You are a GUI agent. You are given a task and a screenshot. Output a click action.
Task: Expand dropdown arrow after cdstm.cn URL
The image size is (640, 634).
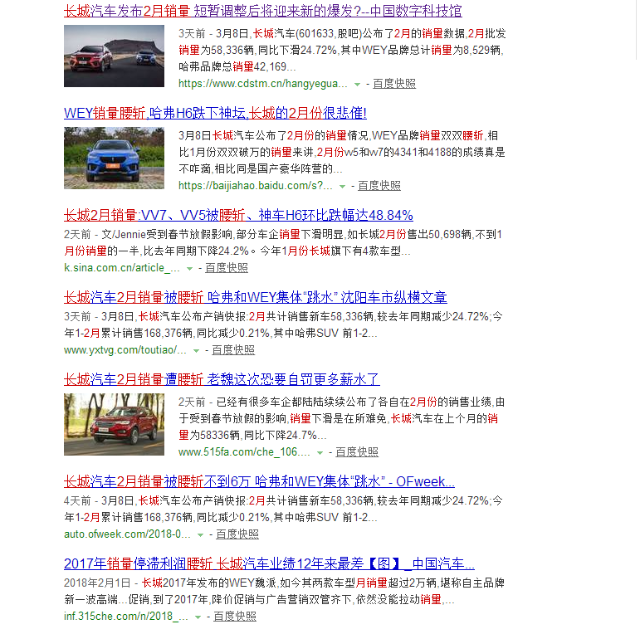coord(357,84)
